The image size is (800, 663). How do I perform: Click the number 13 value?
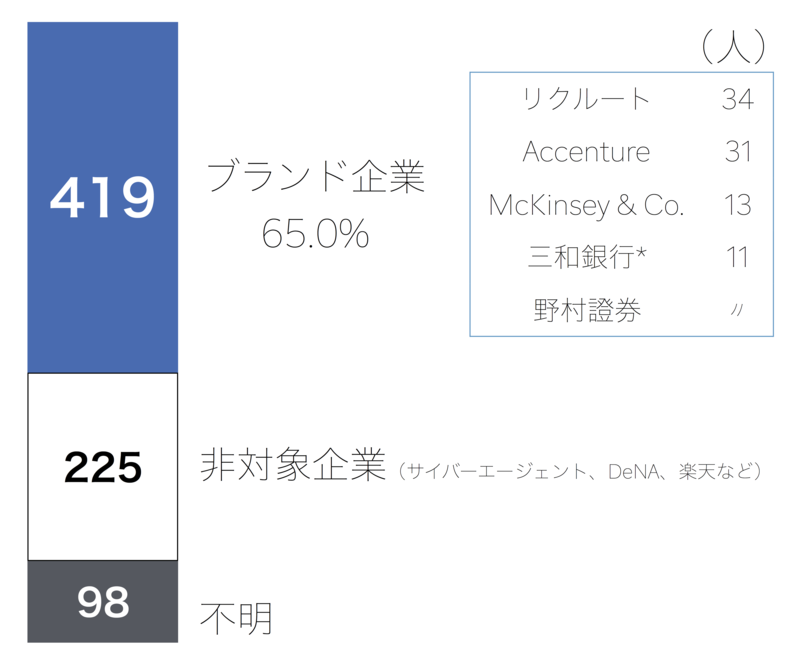tap(738, 205)
